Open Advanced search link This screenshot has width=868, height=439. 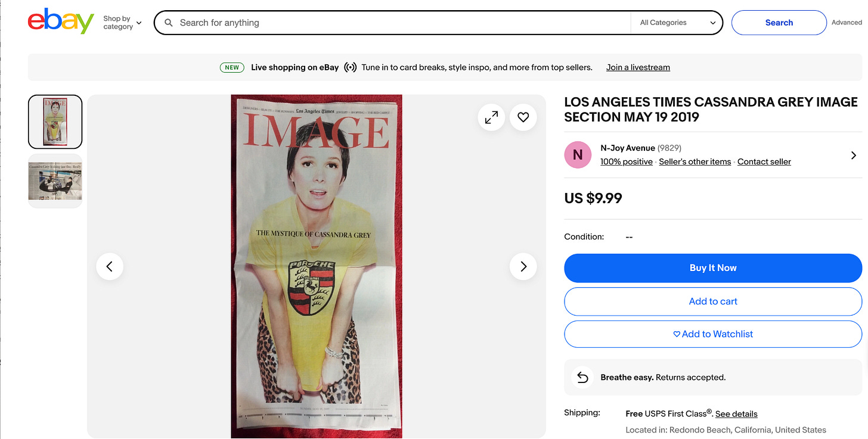847,23
